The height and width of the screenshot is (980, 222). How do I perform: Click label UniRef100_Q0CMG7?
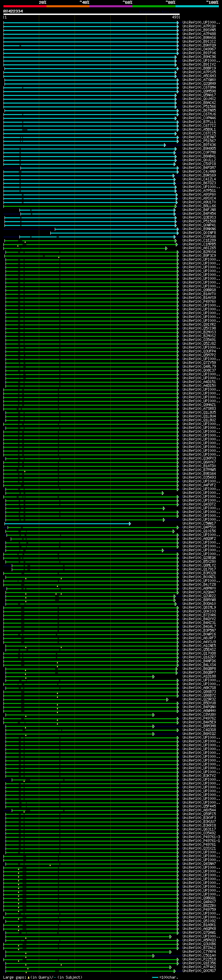199,971
